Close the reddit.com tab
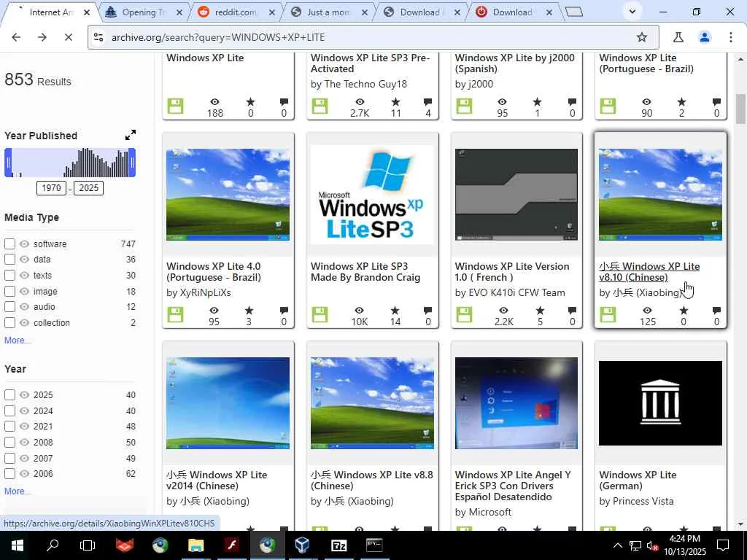The width and height of the screenshot is (747, 560). 272,12
